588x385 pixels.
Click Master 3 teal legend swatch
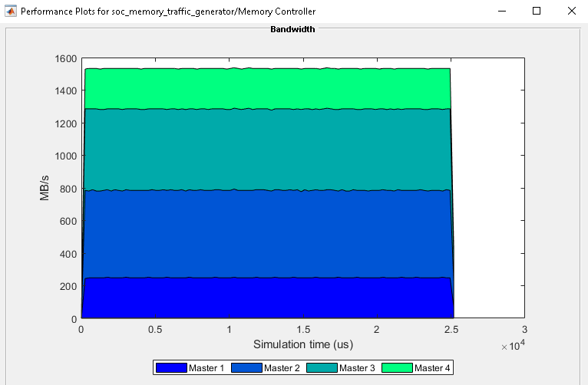(322, 368)
